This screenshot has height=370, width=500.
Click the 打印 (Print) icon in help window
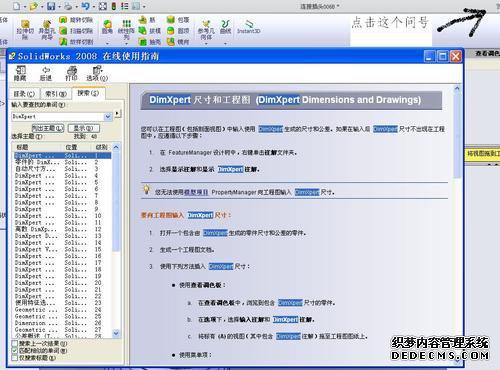pos(71,73)
